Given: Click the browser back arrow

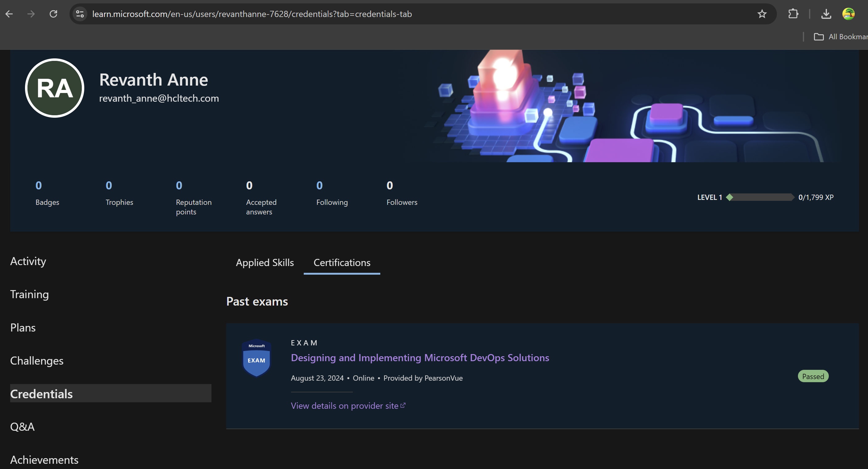Looking at the screenshot, I should (9, 14).
